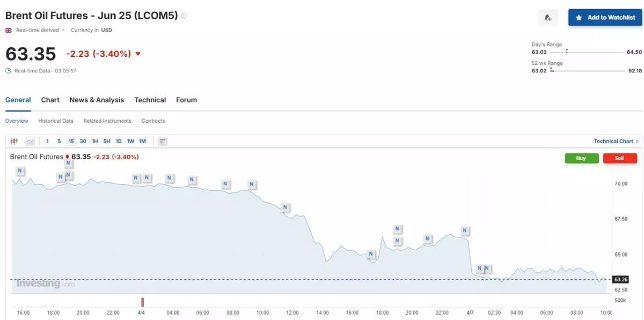Select the 1M interval option
Viewport: 644px width, 320px height.
[x=142, y=142]
